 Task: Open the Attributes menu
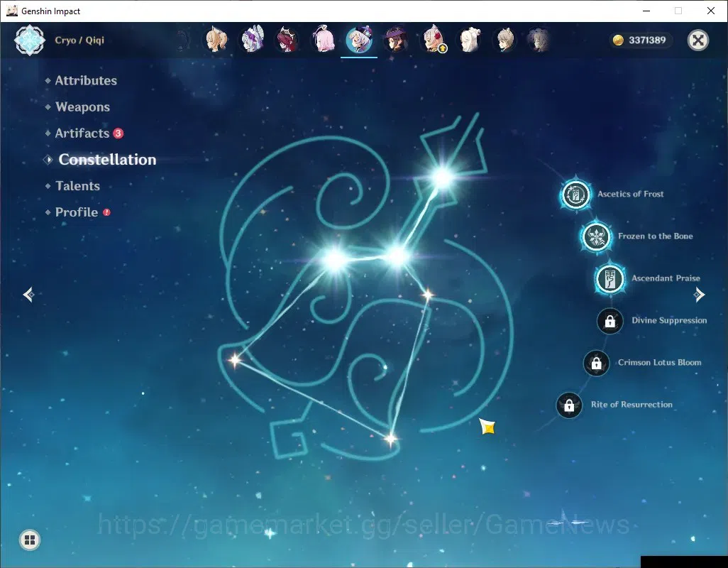[86, 81]
